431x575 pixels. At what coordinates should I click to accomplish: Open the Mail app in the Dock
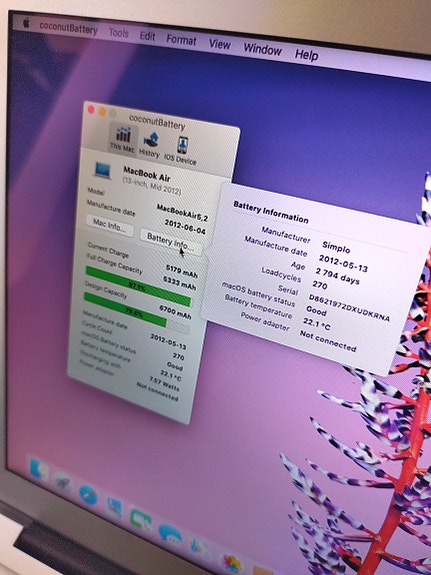pyautogui.click(x=114, y=507)
